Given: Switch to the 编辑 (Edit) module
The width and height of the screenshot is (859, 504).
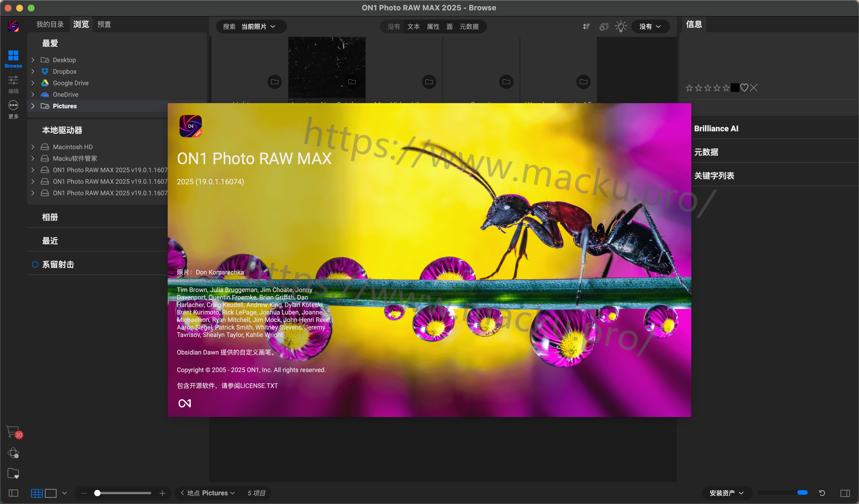Looking at the screenshot, I should coord(13,84).
